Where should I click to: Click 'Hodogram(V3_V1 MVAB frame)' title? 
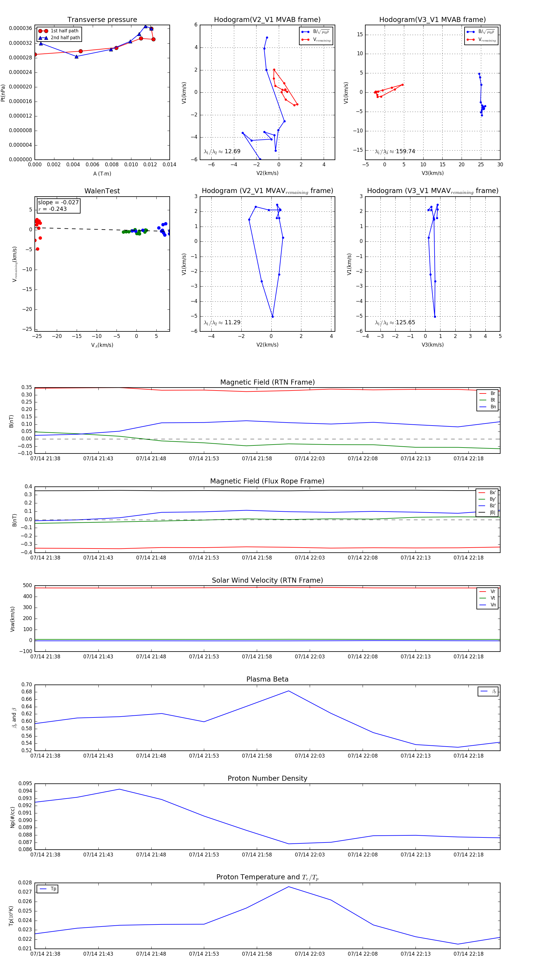pos(432,20)
